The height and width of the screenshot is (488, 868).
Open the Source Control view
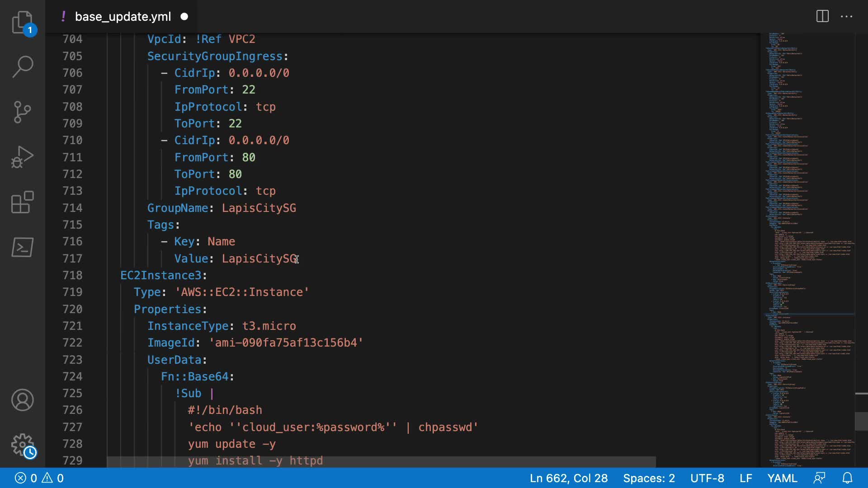[22, 112]
